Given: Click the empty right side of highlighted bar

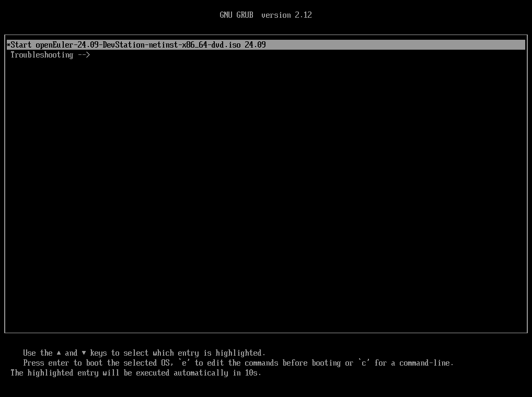Looking at the screenshot, I should pos(397,45).
